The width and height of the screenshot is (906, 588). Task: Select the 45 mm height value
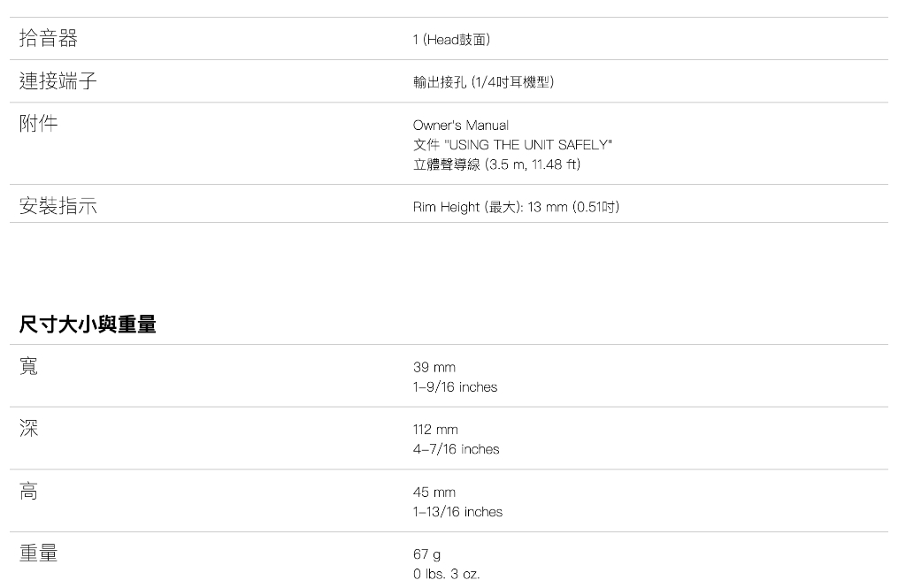(x=434, y=493)
